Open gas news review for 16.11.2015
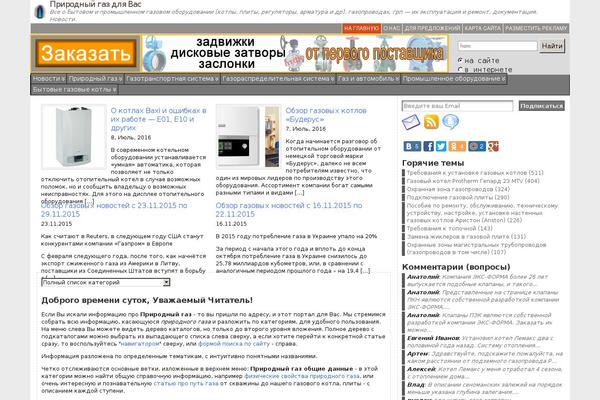 pyautogui.click(x=289, y=210)
